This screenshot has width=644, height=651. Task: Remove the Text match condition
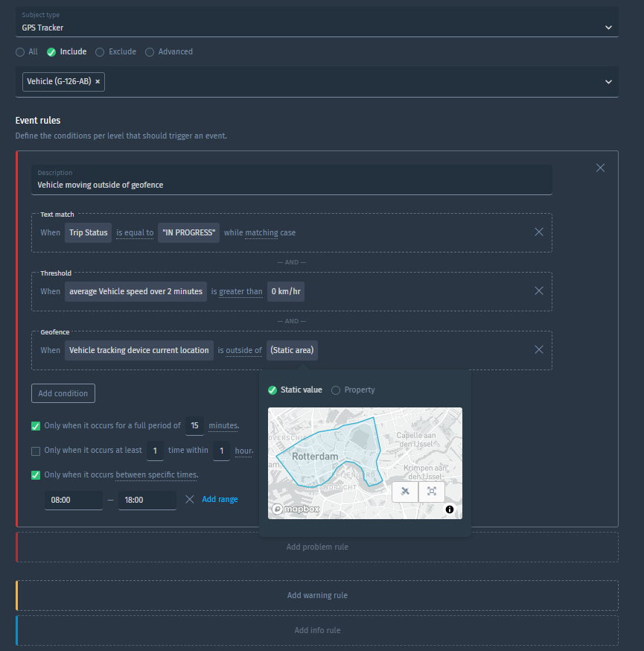[x=539, y=232]
